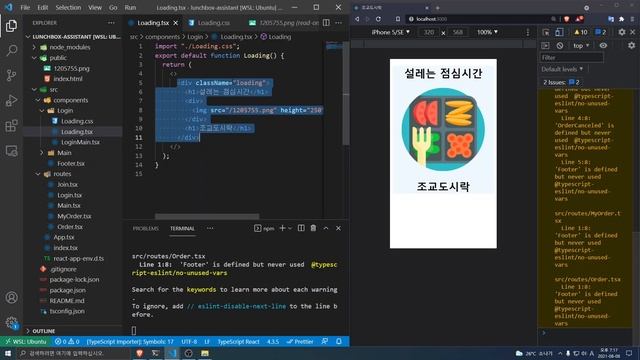Show the console sidebar
Viewport: 640px width, 360px height.
click(545, 46)
